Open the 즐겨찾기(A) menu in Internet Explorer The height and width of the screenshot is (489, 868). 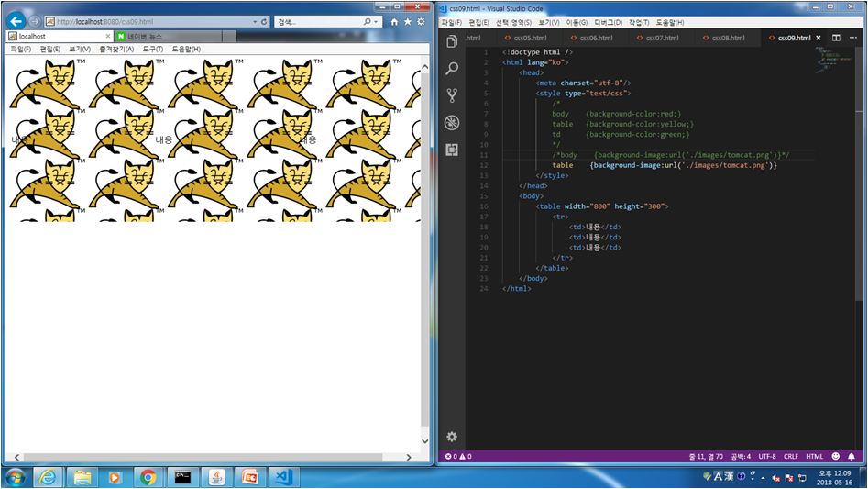pyautogui.click(x=116, y=49)
